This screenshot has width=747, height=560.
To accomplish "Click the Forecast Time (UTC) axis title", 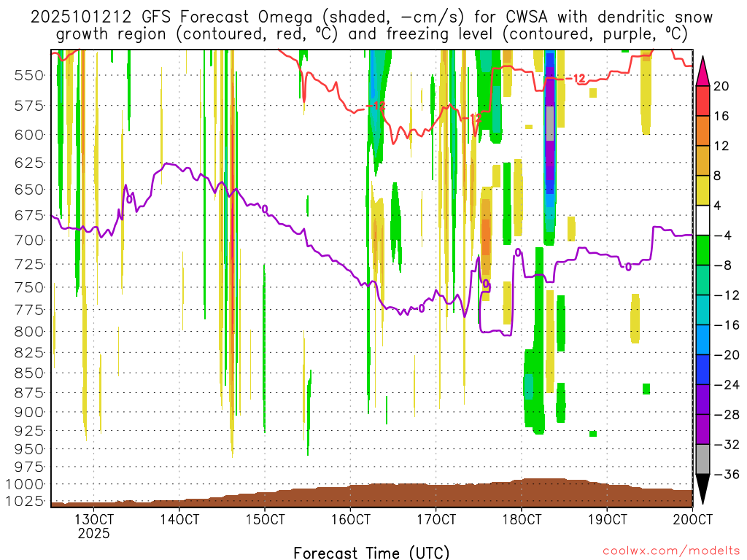I will (371, 553).
